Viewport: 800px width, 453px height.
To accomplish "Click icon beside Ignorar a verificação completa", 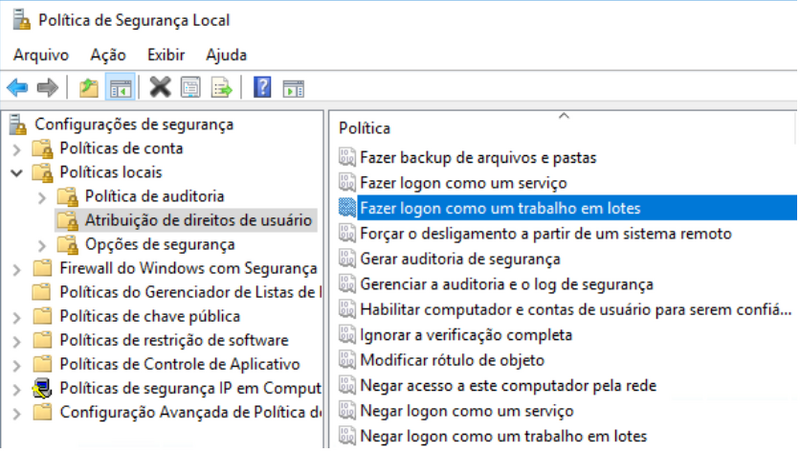I will 347,335.
